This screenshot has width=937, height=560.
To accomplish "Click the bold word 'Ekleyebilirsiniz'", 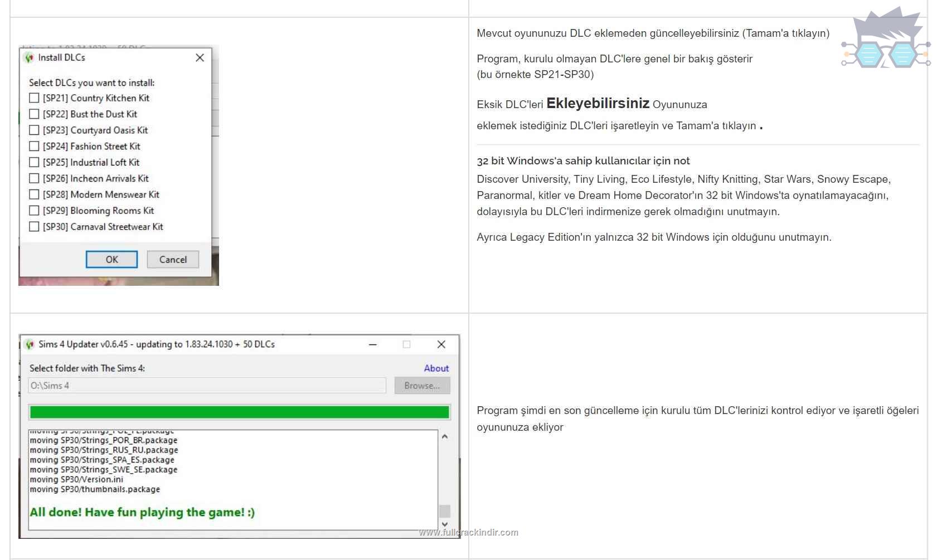I will click(x=598, y=103).
